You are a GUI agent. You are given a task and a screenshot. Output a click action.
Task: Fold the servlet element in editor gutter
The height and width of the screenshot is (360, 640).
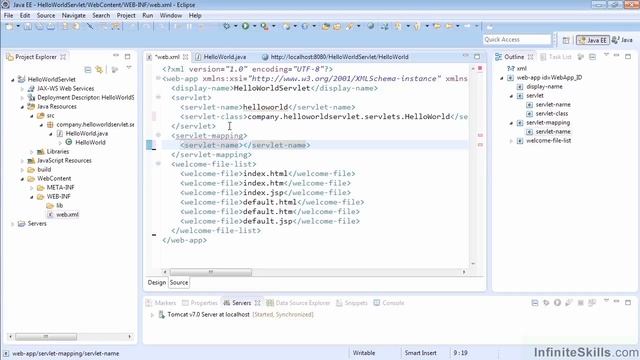point(158,97)
